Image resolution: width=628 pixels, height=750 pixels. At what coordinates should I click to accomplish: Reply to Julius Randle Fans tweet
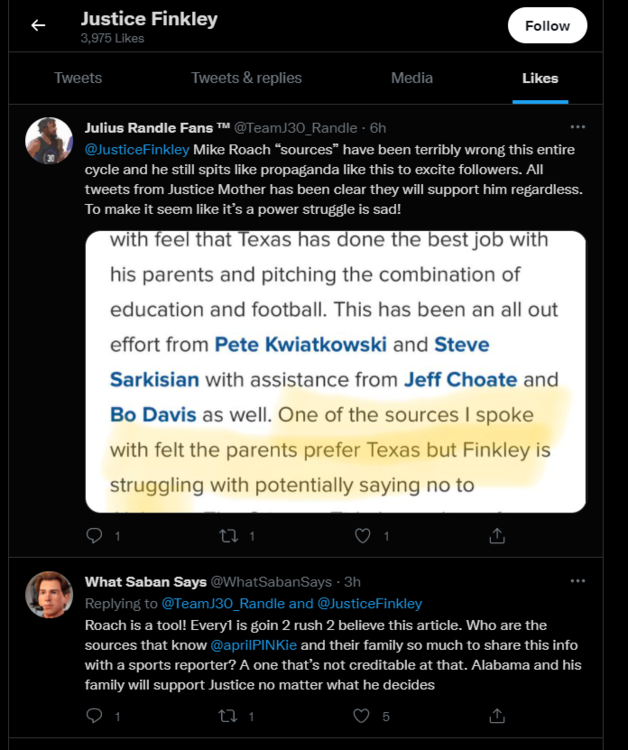point(96,536)
